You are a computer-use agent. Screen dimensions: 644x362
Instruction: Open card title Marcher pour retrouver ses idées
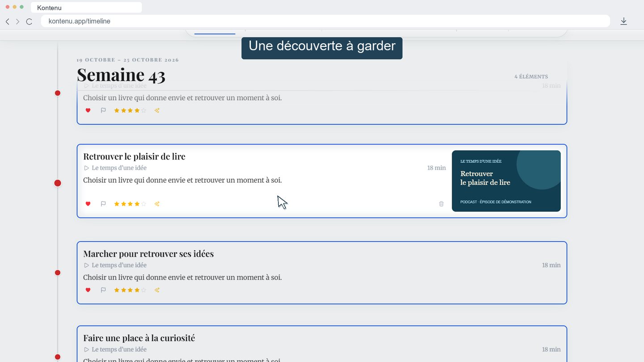click(148, 254)
